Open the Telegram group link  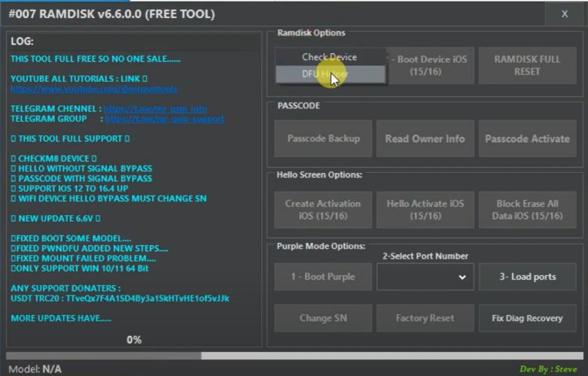tap(165, 119)
